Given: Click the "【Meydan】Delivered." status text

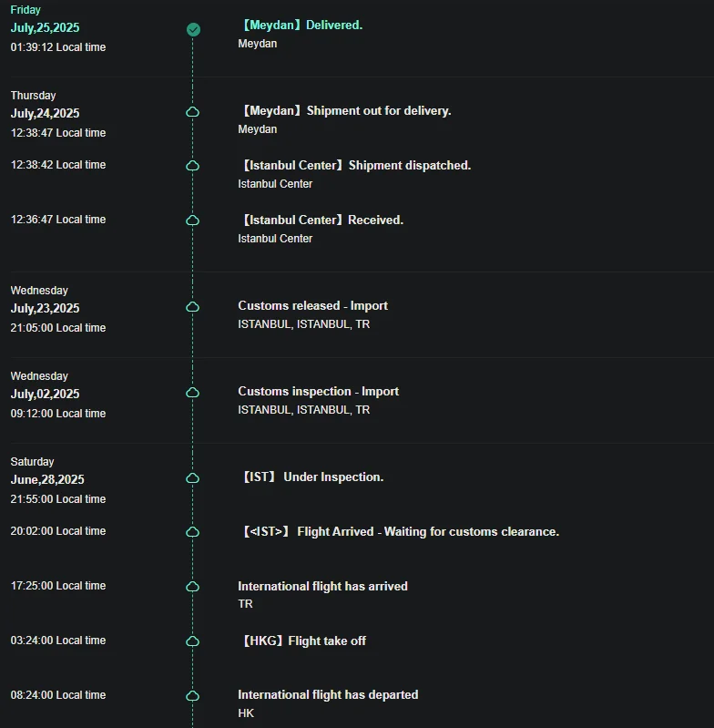Looking at the screenshot, I should (300, 26).
